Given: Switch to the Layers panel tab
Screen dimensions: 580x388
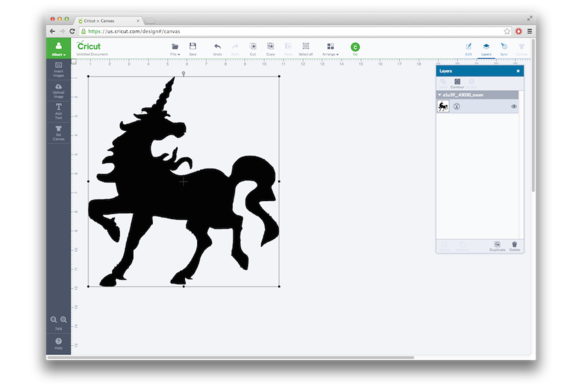Looking at the screenshot, I should click(x=486, y=49).
